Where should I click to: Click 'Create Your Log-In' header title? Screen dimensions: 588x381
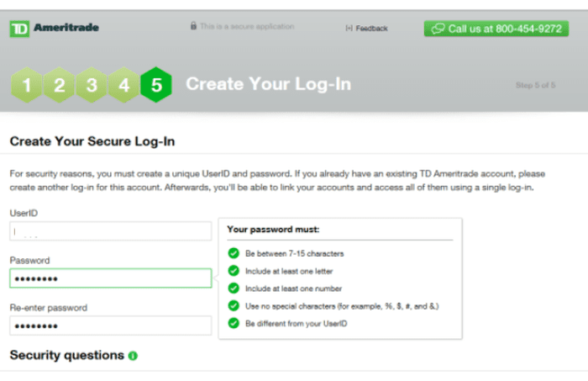pyautogui.click(x=269, y=84)
